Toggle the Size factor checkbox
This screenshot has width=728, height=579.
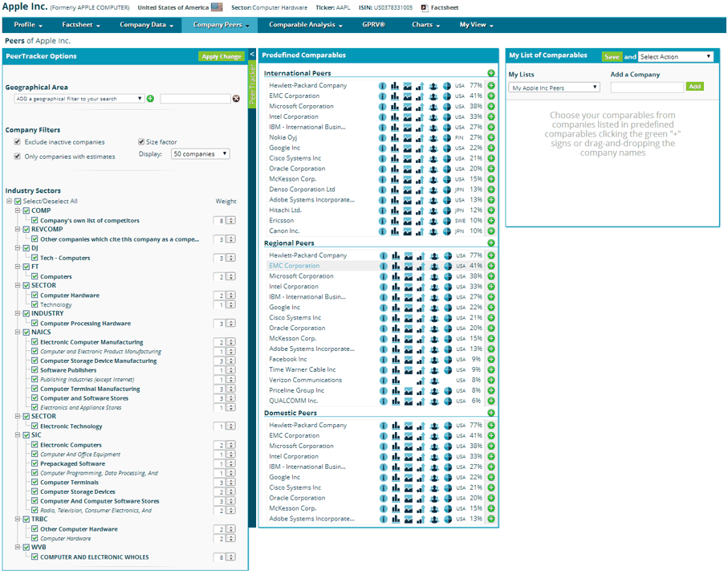(x=141, y=141)
